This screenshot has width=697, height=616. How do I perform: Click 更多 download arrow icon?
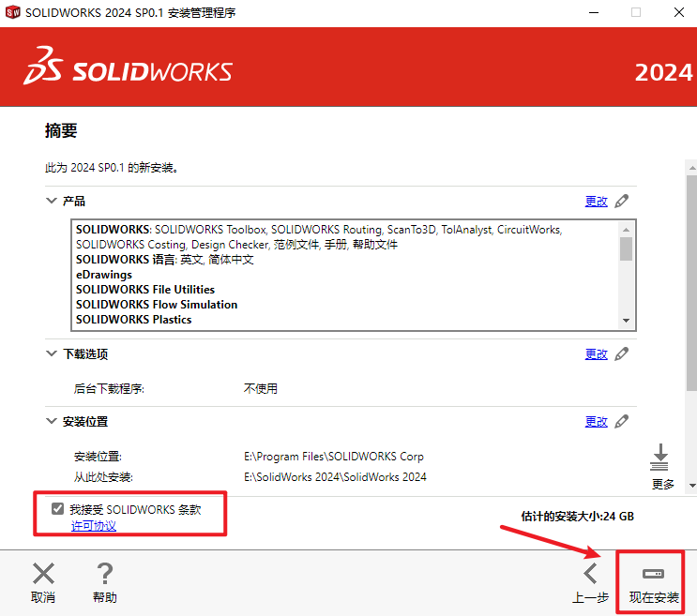tap(659, 457)
